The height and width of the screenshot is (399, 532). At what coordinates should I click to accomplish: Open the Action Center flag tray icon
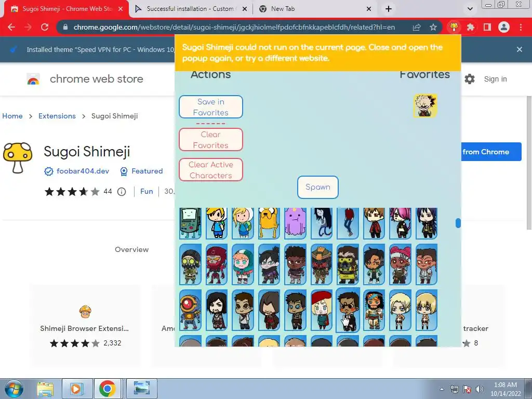pyautogui.click(x=467, y=389)
